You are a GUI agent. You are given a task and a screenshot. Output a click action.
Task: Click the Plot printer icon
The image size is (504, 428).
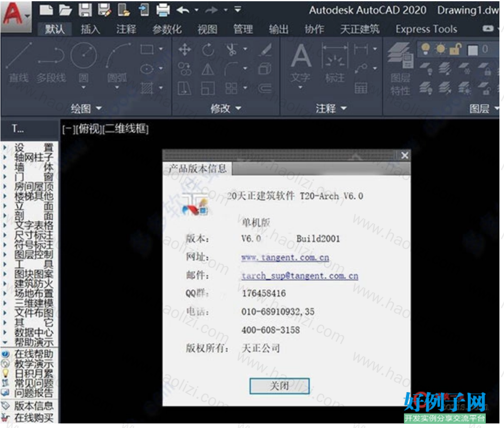click(x=163, y=10)
